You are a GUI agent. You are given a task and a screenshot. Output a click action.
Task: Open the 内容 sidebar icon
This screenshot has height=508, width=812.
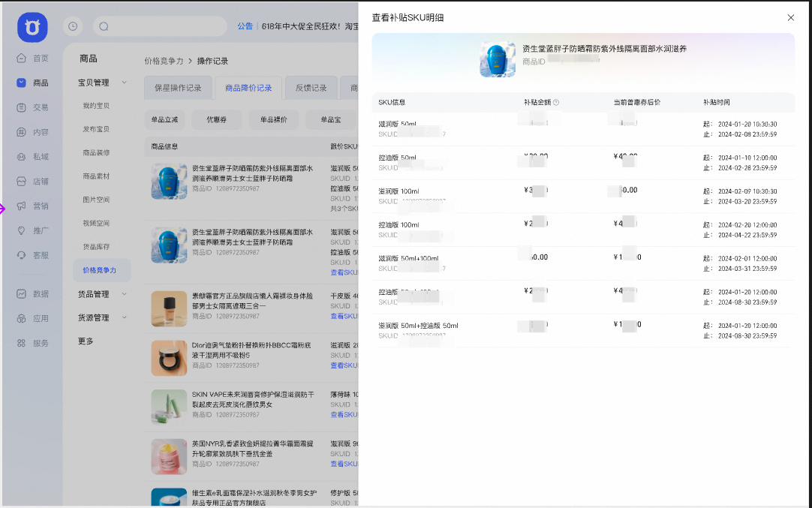[x=21, y=132]
